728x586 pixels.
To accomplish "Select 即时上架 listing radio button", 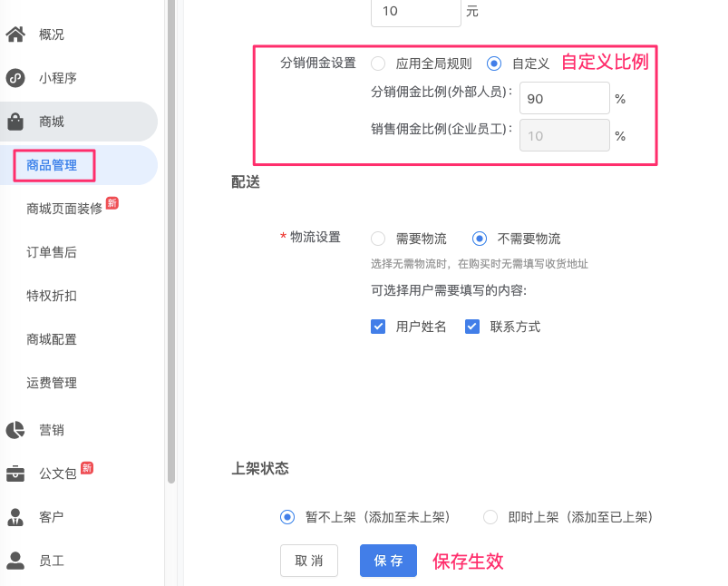I will click(490, 517).
